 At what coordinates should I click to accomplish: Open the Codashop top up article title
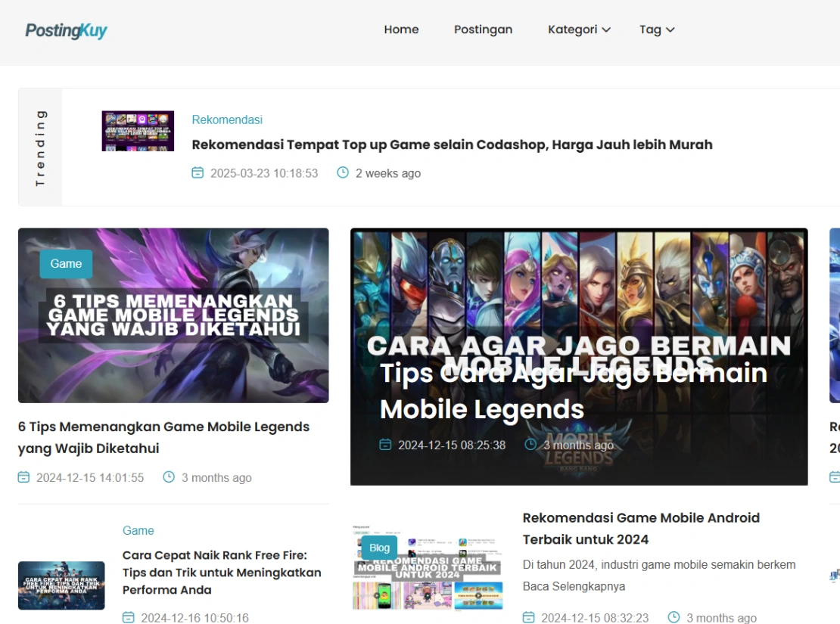coord(452,144)
